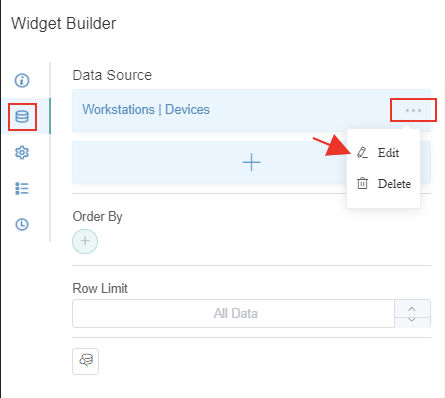The height and width of the screenshot is (398, 445).
Task: Click the Row Limit input field
Action: coord(234,313)
